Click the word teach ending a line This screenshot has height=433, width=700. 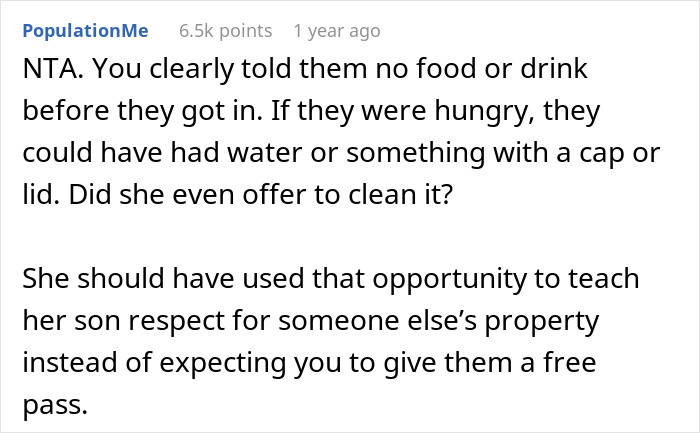(x=604, y=279)
